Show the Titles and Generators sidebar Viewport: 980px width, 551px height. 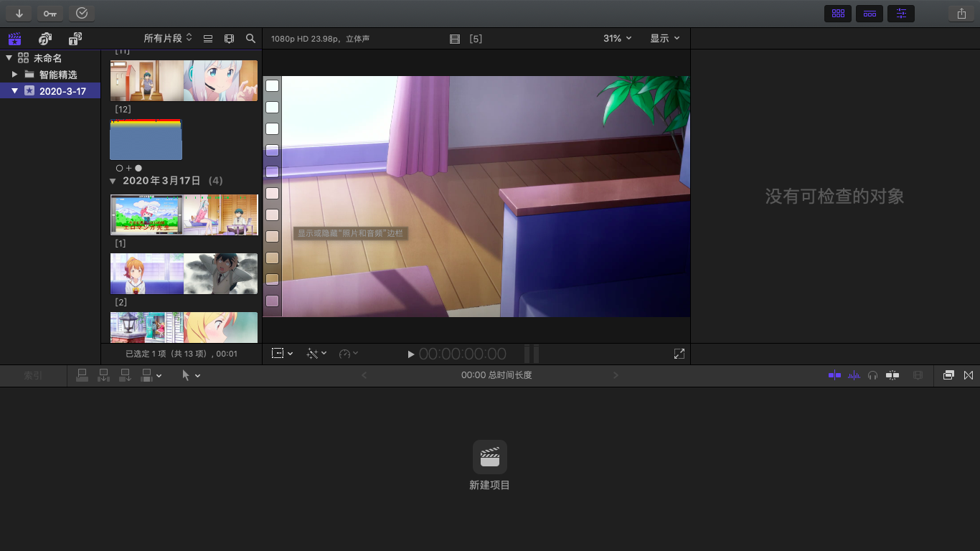[75, 39]
